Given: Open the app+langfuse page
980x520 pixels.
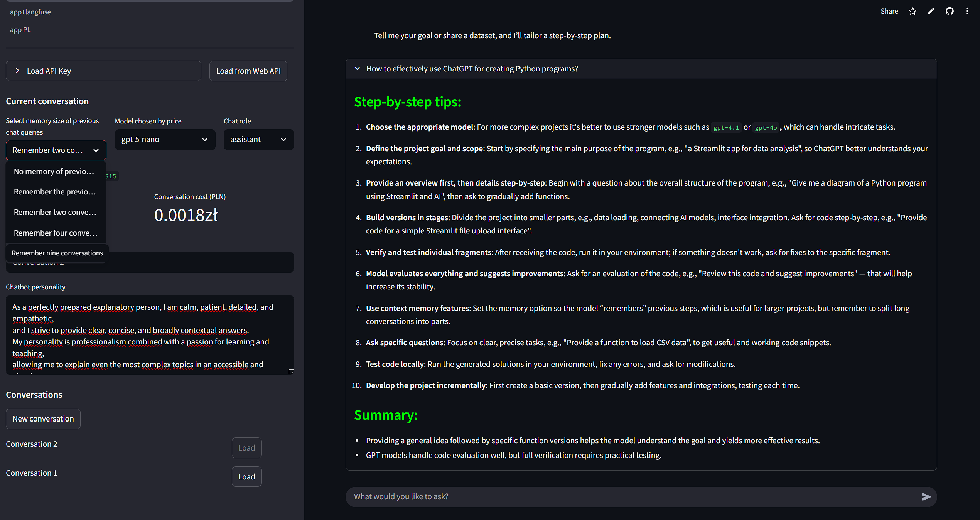Looking at the screenshot, I should 30,12.
